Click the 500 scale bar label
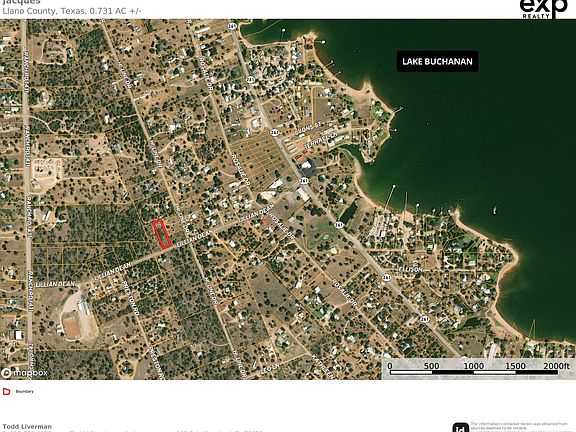The image size is (576, 432). [x=432, y=366]
